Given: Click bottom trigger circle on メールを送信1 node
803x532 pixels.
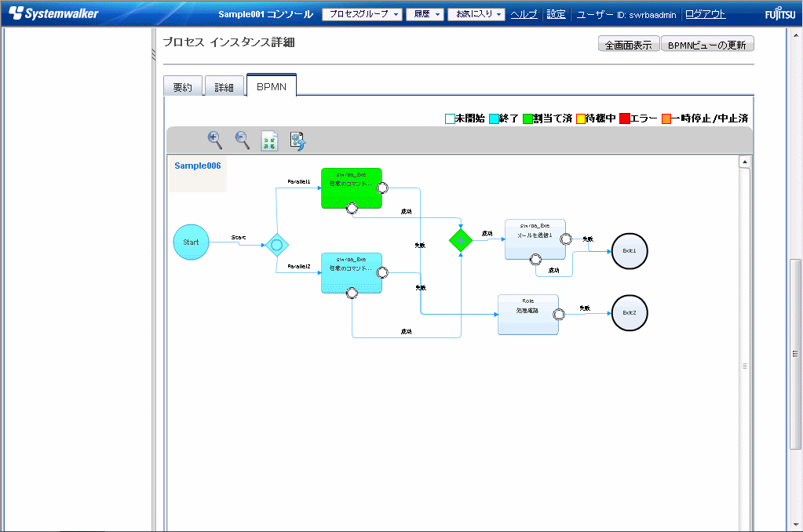Looking at the screenshot, I should (x=535, y=260).
